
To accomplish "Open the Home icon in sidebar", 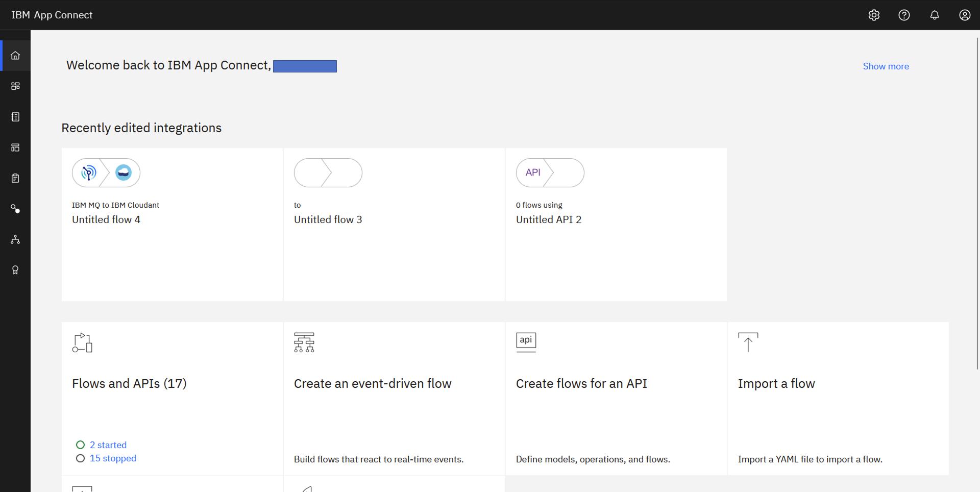I will click(15, 56).
